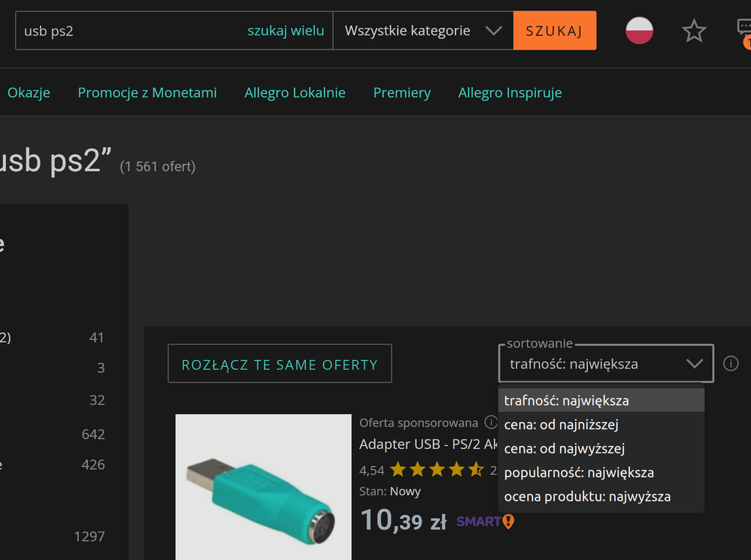Expand the Wszystkie kategorie dropdown

422,31
